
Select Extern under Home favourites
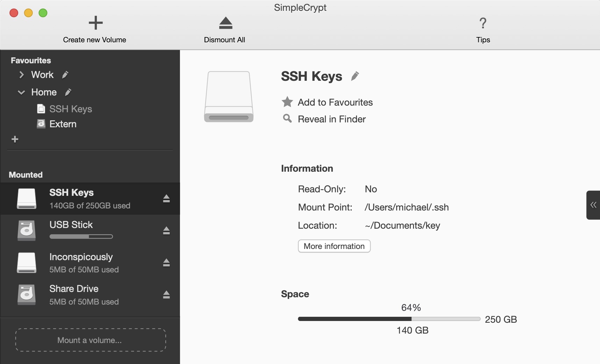pyautogui.click(x=63, y=124)
